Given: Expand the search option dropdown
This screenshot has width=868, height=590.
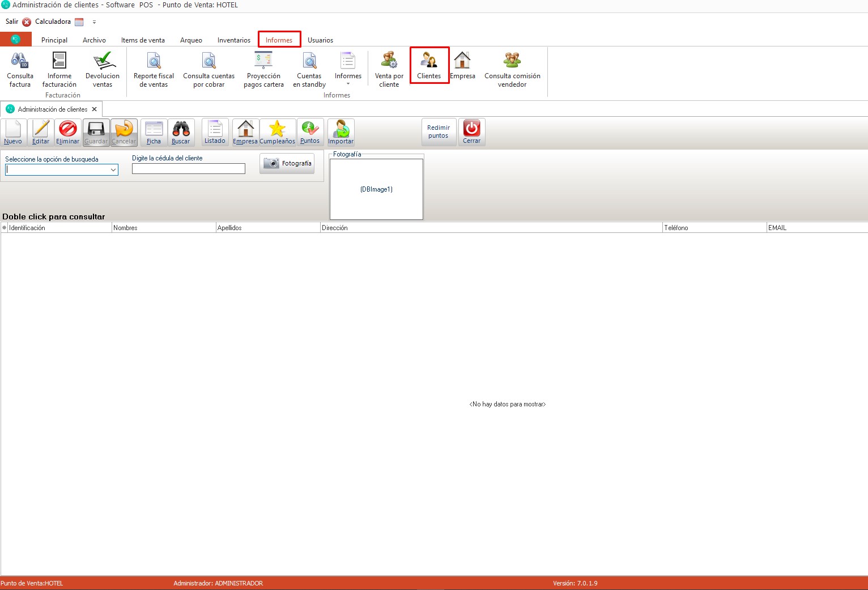Looking at the screenshot, I should (x=113, y=170).
